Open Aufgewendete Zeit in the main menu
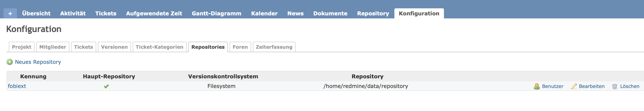Image resolution: width=644 pixels, height=111 pixels. click(154, 13)
